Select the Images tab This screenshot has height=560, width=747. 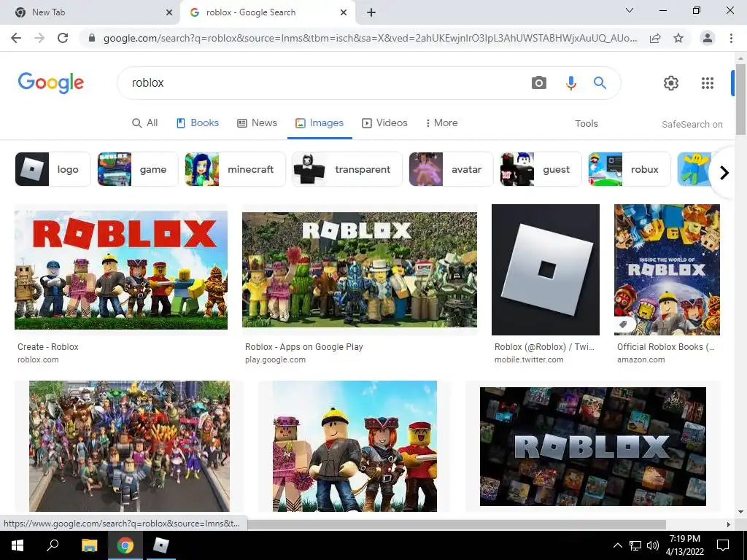coord(320,122)
